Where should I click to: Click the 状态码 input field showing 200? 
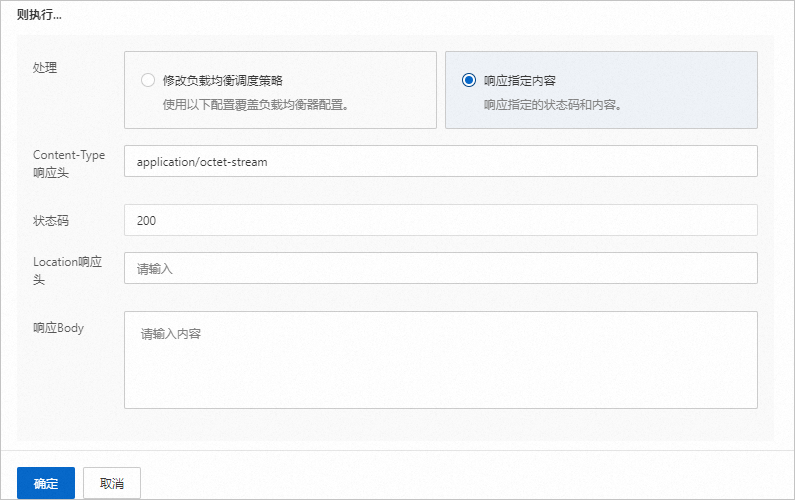441,220
